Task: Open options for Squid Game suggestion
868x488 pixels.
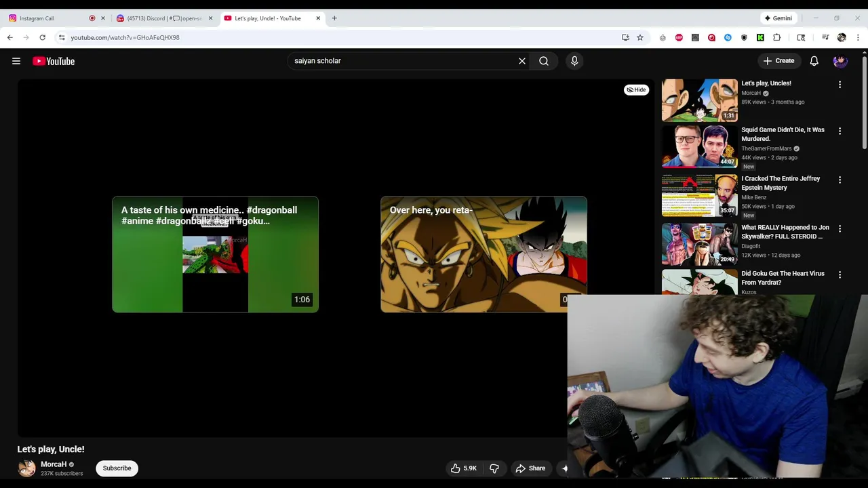Action: point(840,131)
